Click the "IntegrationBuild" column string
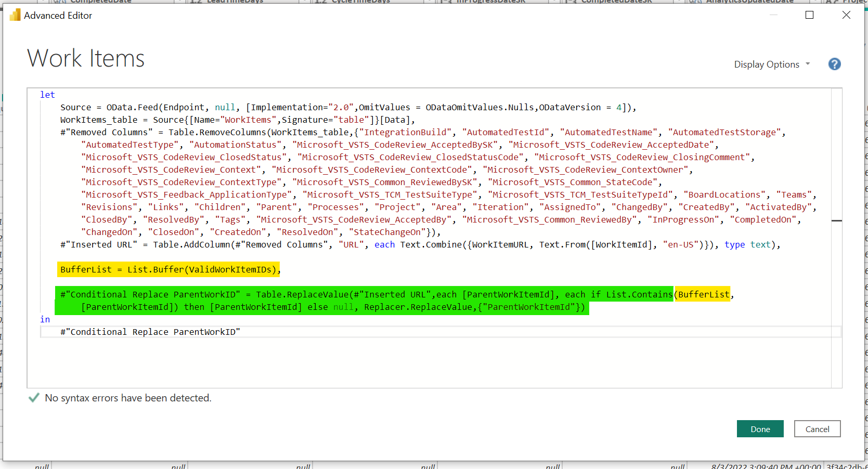Screen dimensions: 868x469 tap(406, 132)
